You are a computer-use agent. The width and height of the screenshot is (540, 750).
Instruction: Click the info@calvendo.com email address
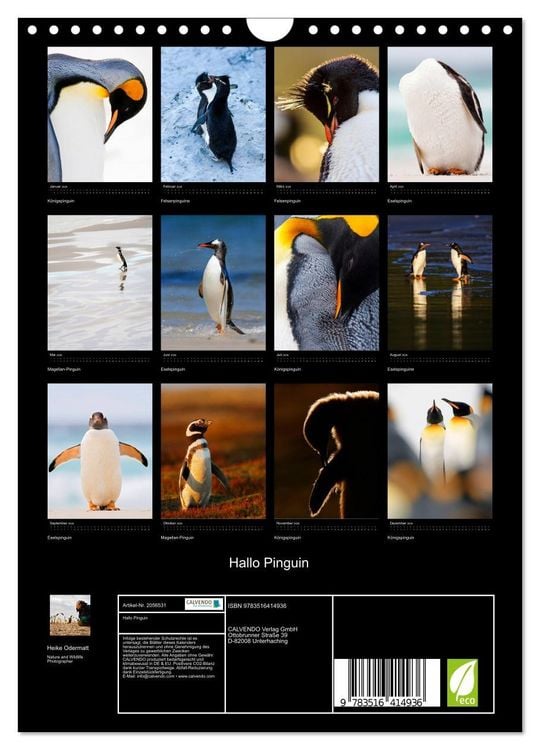155,676
